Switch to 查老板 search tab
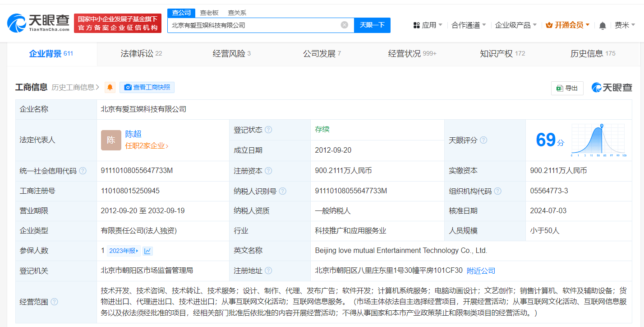Image resolution: width=644 pixels, height=327 pixels. tap(209, 13)
